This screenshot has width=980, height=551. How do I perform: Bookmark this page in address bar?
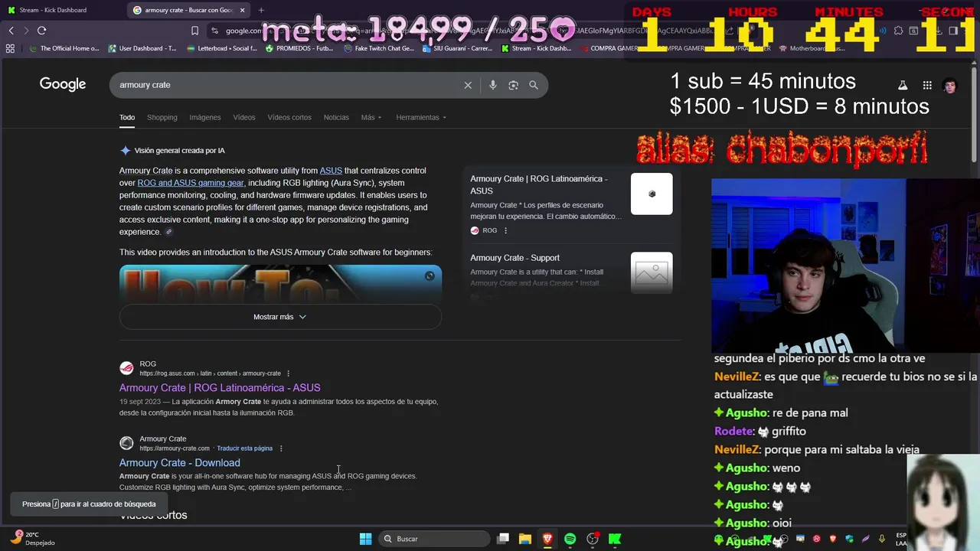coord(194,31)
